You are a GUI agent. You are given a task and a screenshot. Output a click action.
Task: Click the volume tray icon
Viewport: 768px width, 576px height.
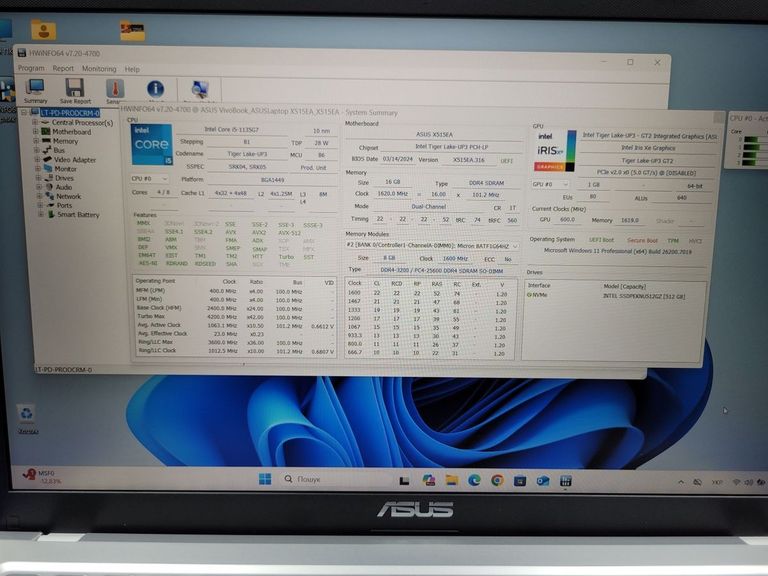pos(748,482)
